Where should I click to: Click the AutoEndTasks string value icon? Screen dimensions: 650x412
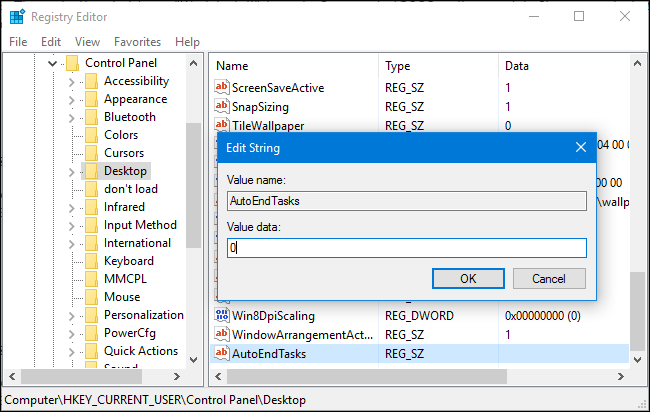[x=222, y=354]
